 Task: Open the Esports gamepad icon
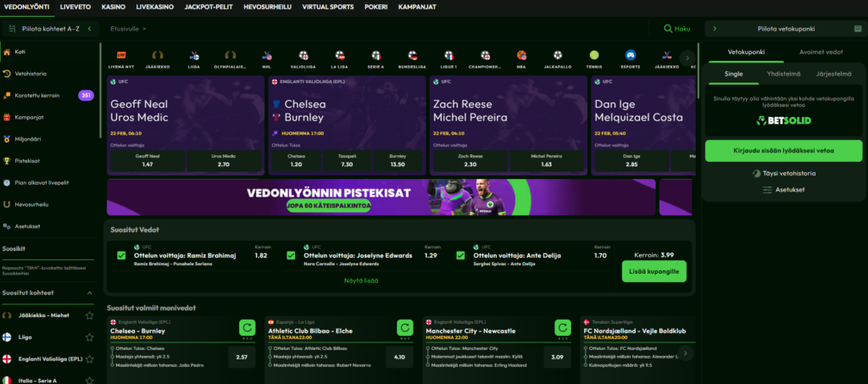[x=630, y=55]
